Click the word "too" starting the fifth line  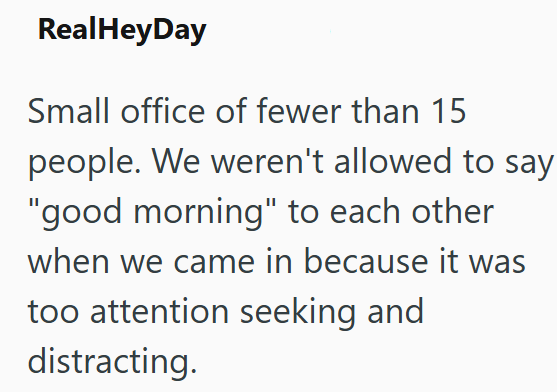(53, 312)
